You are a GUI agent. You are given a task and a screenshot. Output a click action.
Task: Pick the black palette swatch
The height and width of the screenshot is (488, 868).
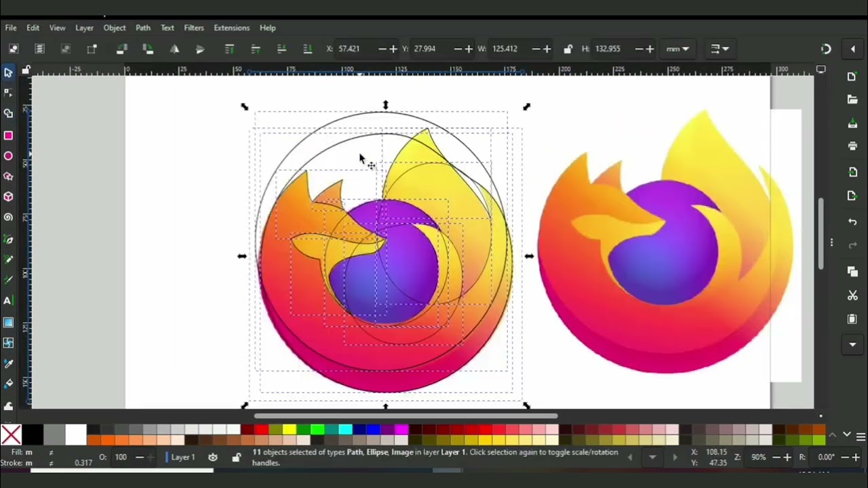33,434
